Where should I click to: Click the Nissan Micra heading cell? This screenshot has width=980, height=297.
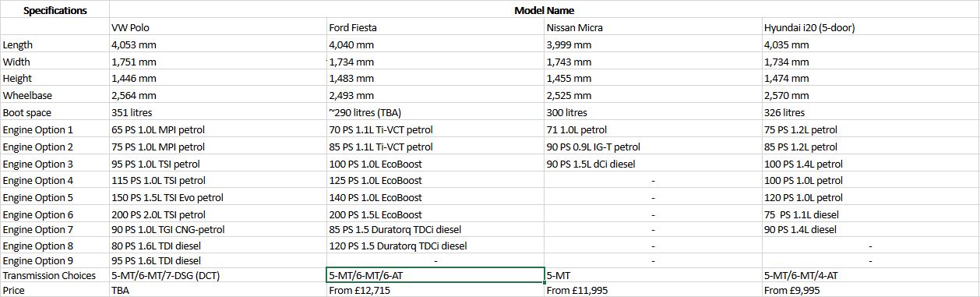click(x=653, y=27)
